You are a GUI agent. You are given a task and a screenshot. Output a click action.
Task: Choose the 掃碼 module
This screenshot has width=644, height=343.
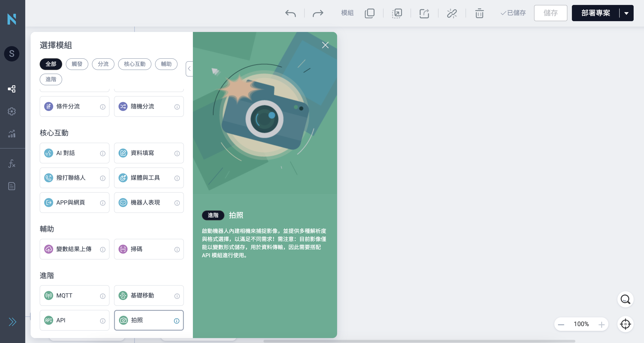click(149, 249)
